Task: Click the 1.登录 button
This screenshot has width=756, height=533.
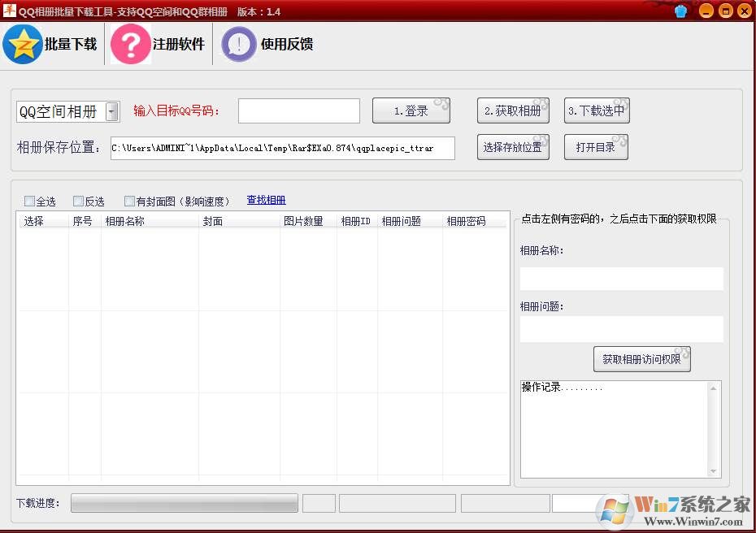Action: (x=411, y=110)
